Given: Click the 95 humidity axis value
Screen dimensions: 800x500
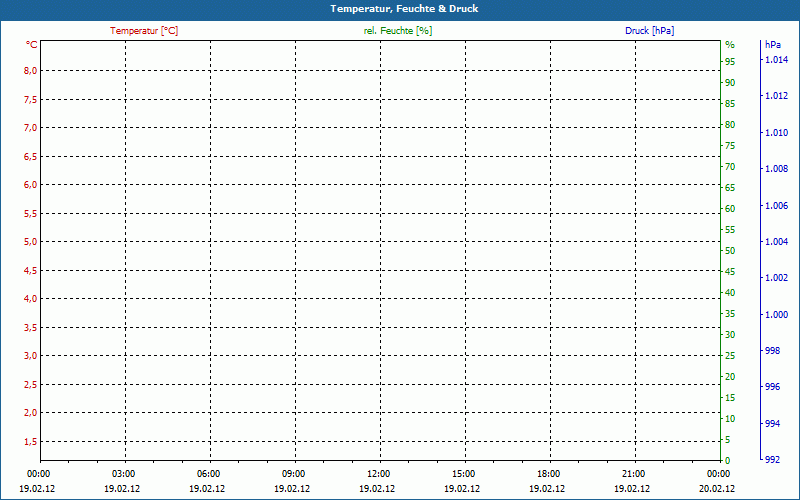Looking at the screenshot, I should pos(730,62).
